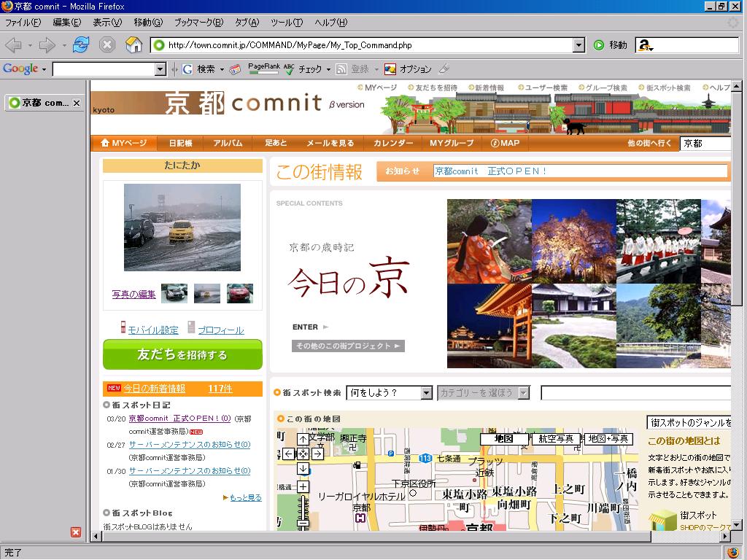This screenshot has width=747, height=560.
Task: Close the 京都 comnit tab with its X
Action: pyautogui.click(x=77, y=103)
